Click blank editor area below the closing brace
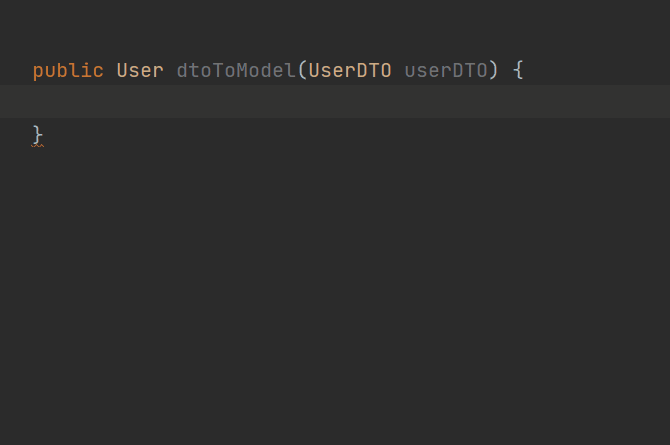This screenshot has height=445, width=670. 335,295
